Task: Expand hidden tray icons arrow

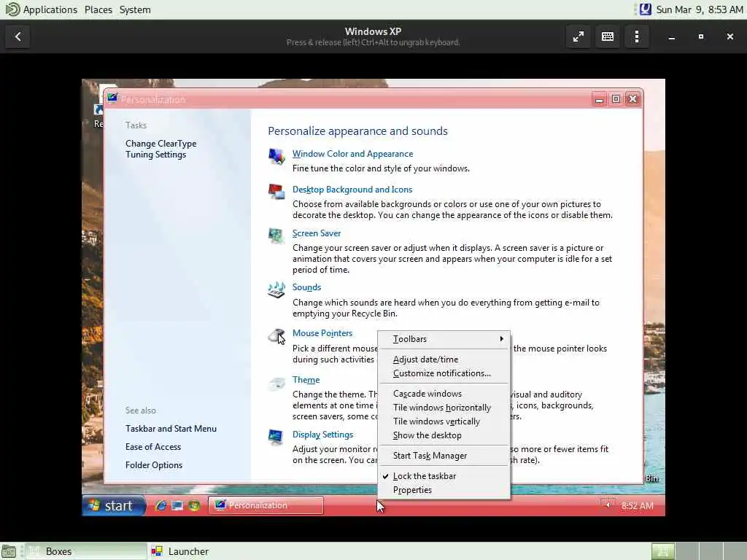Action: 608,505
